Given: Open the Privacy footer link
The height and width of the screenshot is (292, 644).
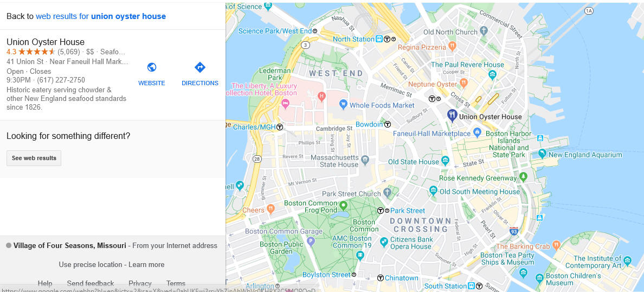Looking at the screenshot, I should (x=140, y=283).
